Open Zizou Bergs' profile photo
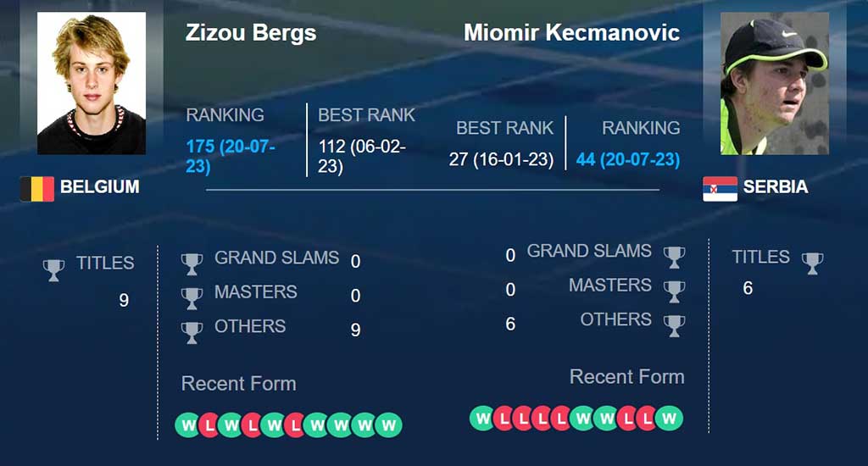The image size is (868, 466). 92,83
